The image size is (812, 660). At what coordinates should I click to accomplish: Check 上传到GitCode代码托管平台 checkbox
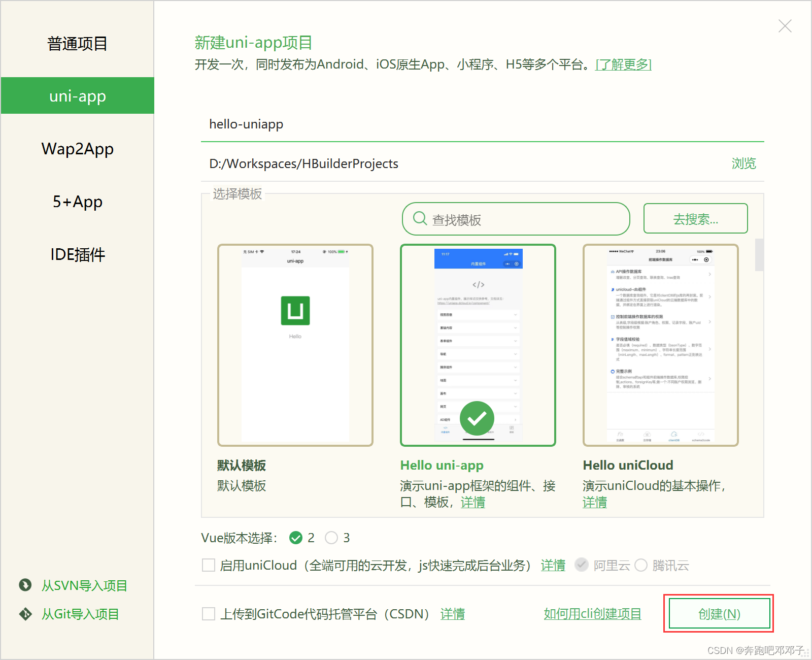[209, 614]
